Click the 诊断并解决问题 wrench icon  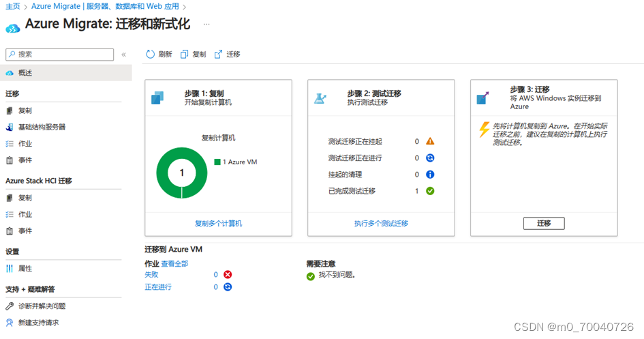pos(10,306)
